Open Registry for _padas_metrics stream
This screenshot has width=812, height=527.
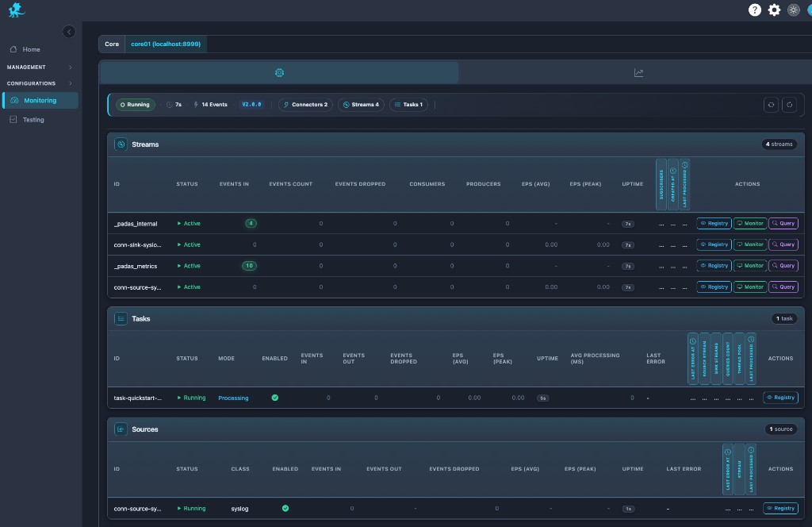click(x=714, y=266)
